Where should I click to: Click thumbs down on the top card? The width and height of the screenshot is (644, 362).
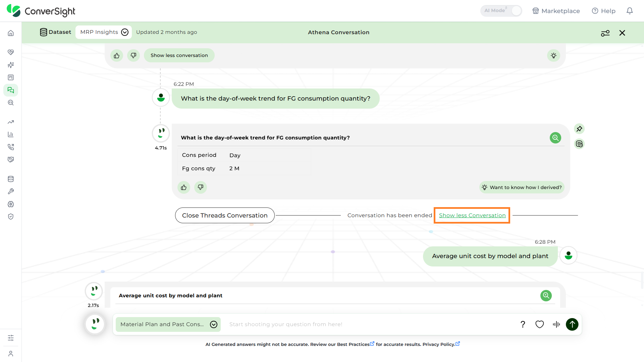pos(133,55)
